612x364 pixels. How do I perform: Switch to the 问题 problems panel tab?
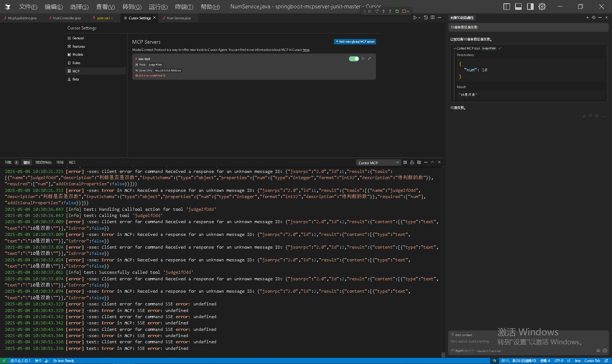click(8, 162)
